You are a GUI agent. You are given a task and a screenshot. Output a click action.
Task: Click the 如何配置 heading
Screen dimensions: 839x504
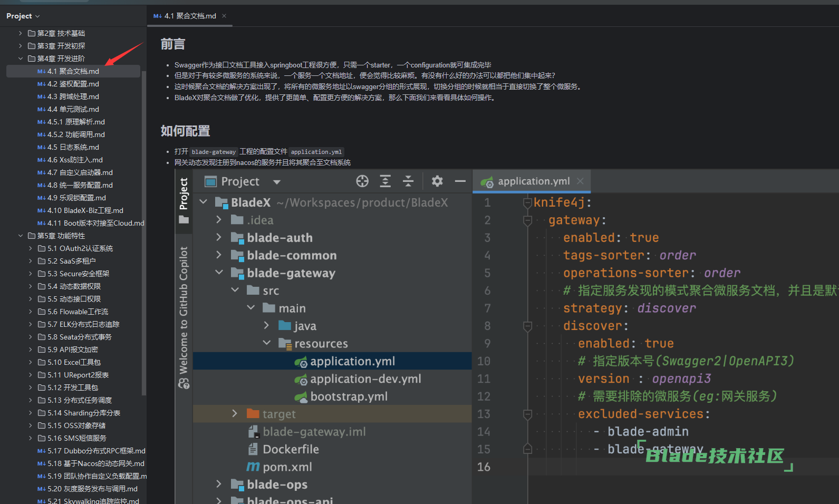185,131
